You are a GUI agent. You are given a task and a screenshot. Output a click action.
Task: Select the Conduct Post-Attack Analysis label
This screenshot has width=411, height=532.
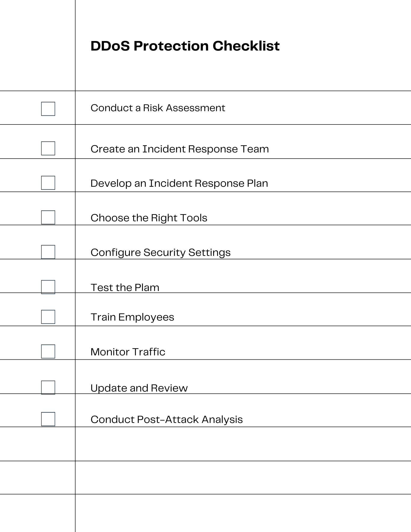tap(167, 419)
